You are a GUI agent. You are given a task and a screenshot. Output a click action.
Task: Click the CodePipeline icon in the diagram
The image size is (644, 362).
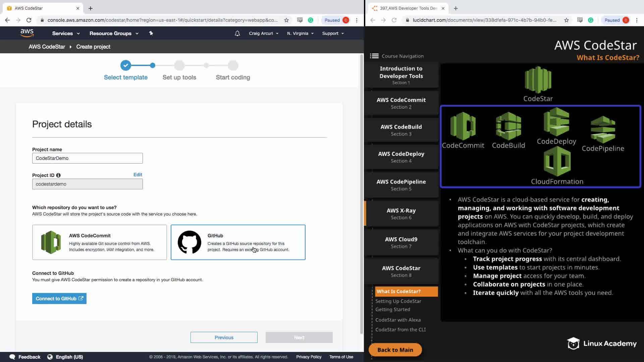(603, 129)
